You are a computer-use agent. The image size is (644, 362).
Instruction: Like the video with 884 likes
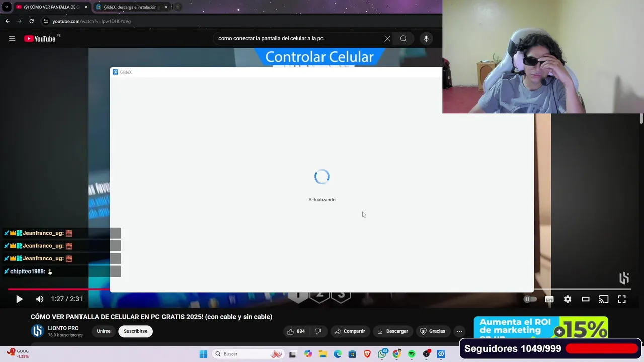[x=296, y=331]
